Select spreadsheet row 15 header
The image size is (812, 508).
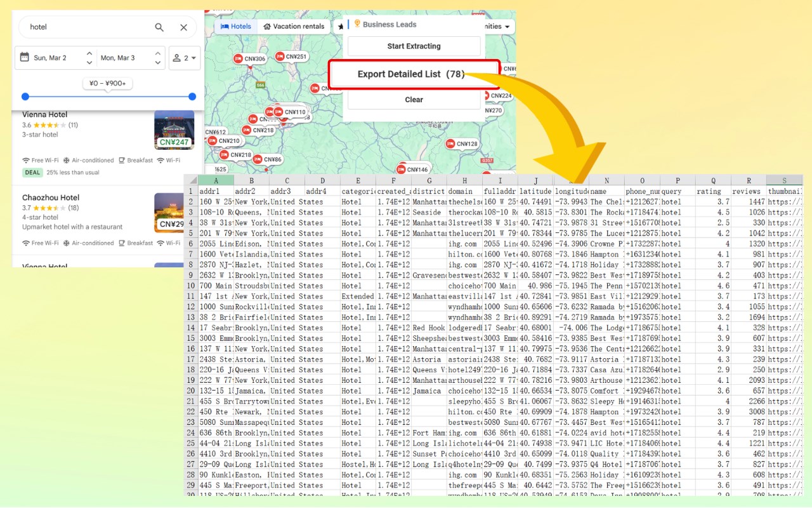point(191,338)
